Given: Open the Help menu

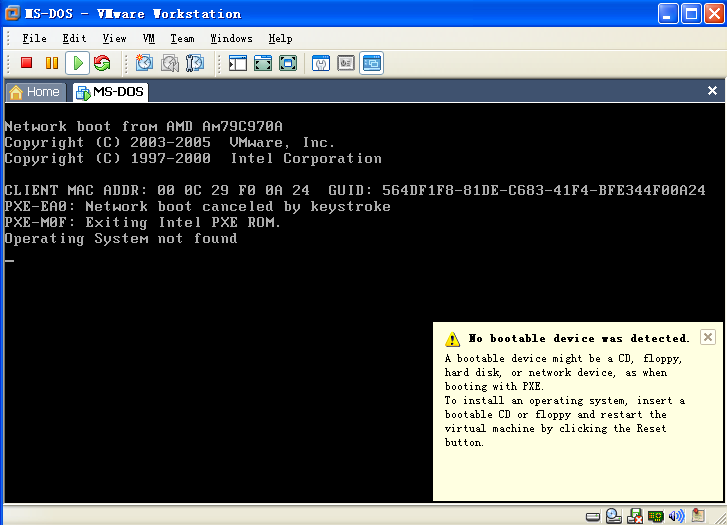Looking at the screenshot, I should pos(281,38).
